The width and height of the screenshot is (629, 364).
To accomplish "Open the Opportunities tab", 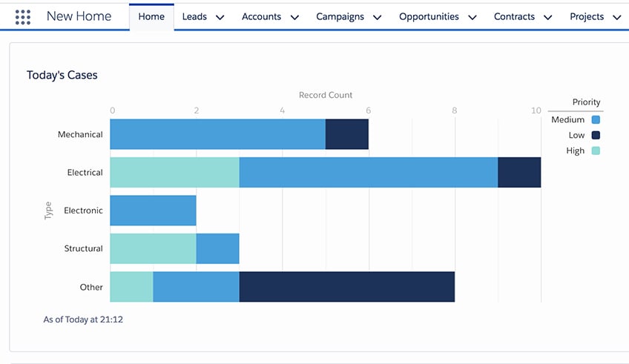I will click(429, 16).
